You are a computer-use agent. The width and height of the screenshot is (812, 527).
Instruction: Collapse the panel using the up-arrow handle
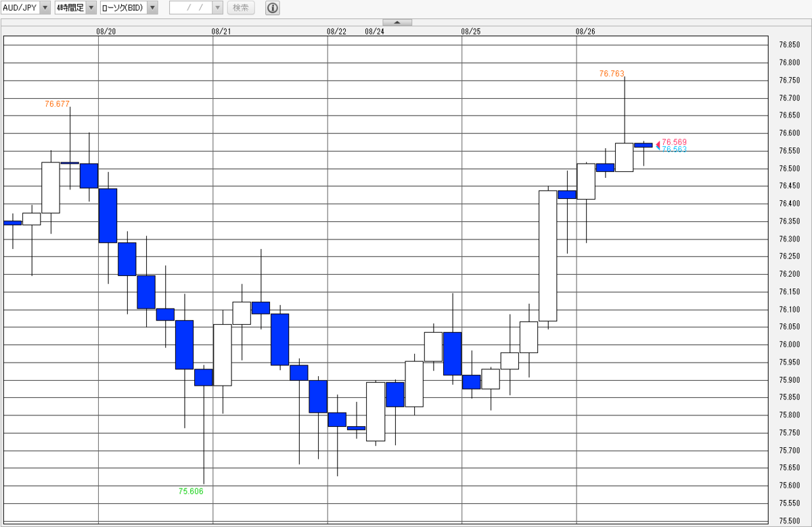(x=398, y=22)
